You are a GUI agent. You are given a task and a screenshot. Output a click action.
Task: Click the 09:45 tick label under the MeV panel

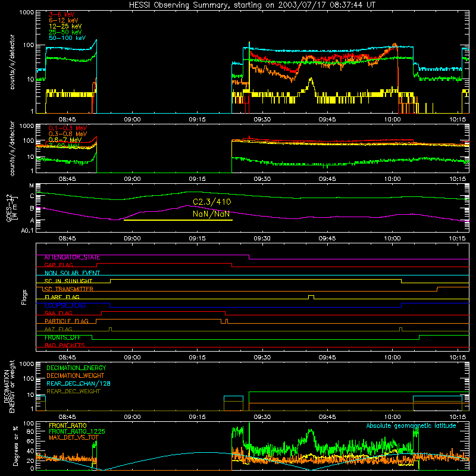click(x=327, y=179)
